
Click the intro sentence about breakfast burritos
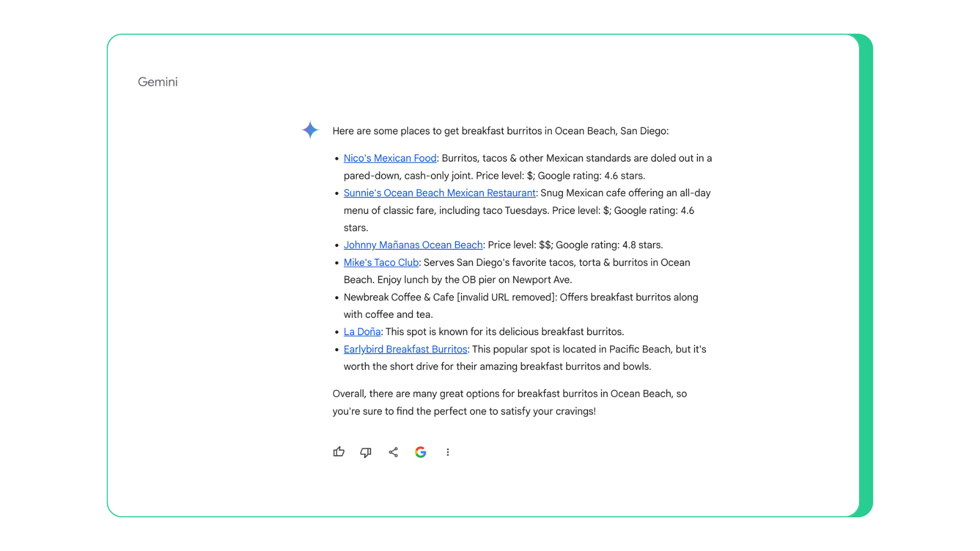click(500, 131)
